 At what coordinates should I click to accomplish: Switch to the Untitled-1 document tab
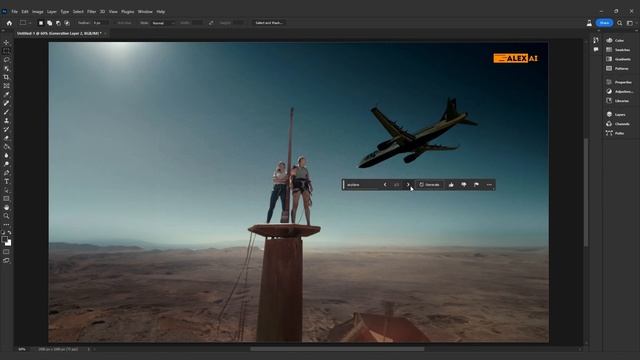pos(59,33)
